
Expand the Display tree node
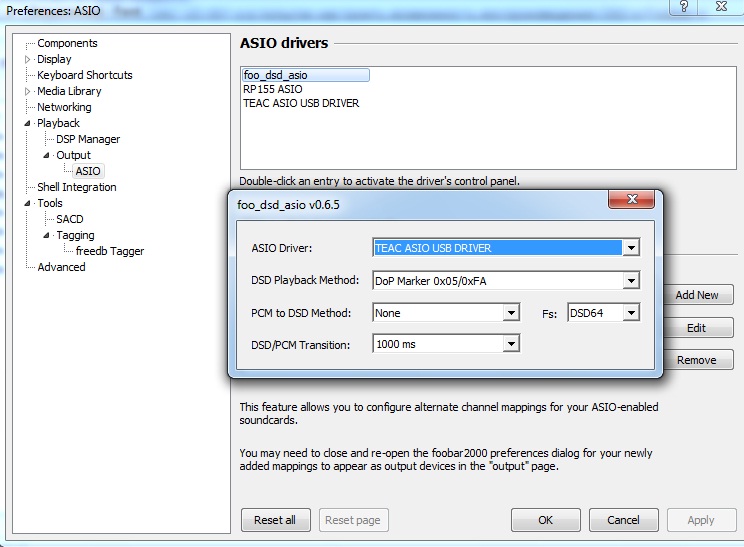28,59
